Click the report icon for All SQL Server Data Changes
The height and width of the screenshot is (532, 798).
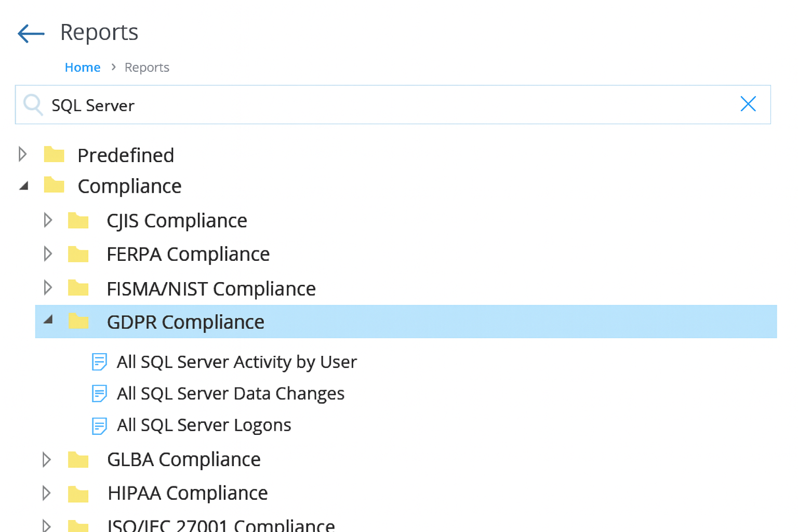coord(99,394)
